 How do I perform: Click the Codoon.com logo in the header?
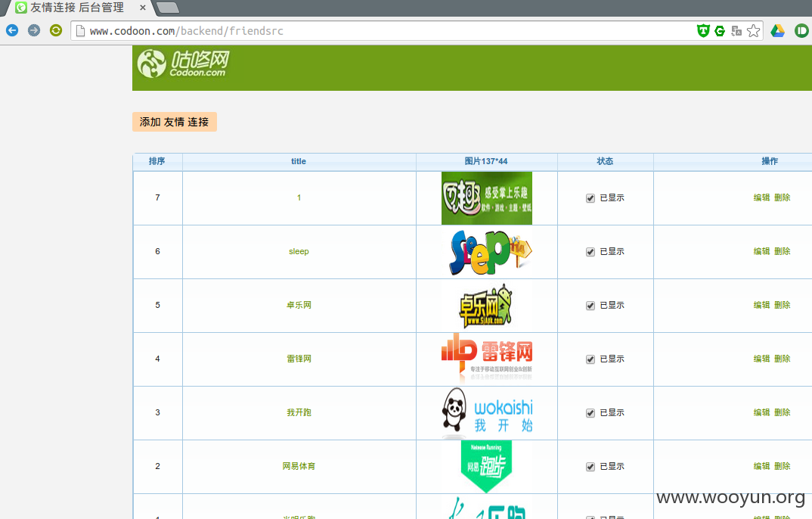click(183, 64)
